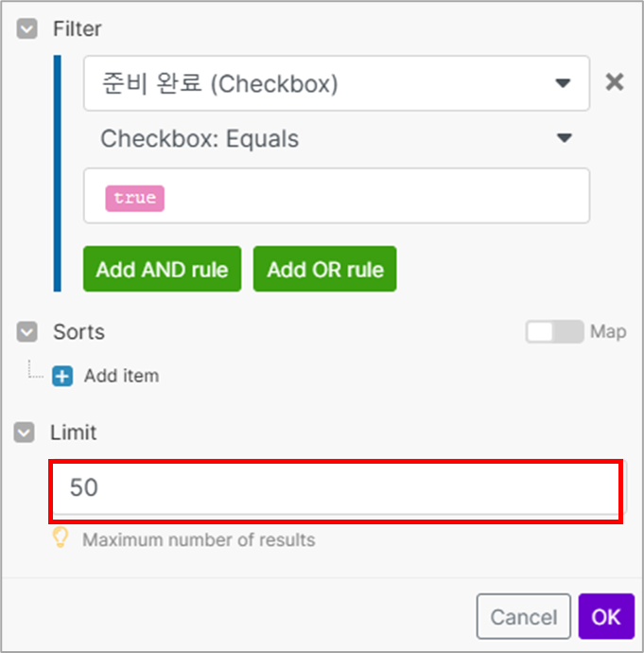Viewport: 644px width, 653px height.
Task: Click the Sorts section label
Action: click(78, 332)
